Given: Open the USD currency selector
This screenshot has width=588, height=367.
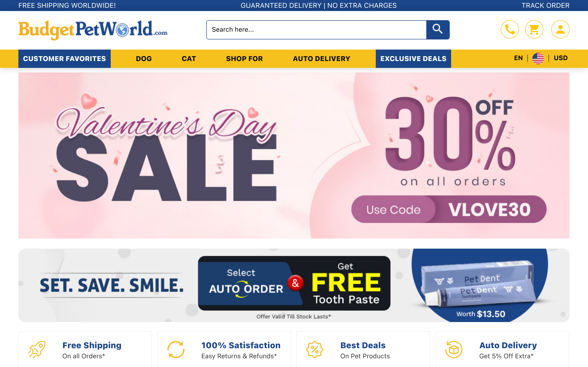Looking at the screenshot, I should click(x=561, y=58).
